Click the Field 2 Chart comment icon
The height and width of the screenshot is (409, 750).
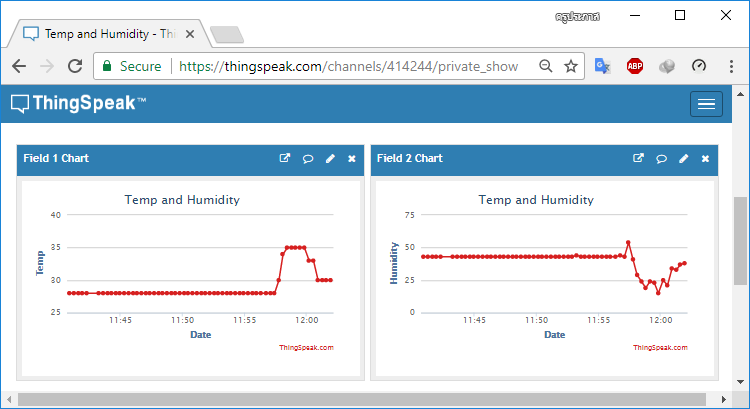pyautogui.click(x=661, y=158)
